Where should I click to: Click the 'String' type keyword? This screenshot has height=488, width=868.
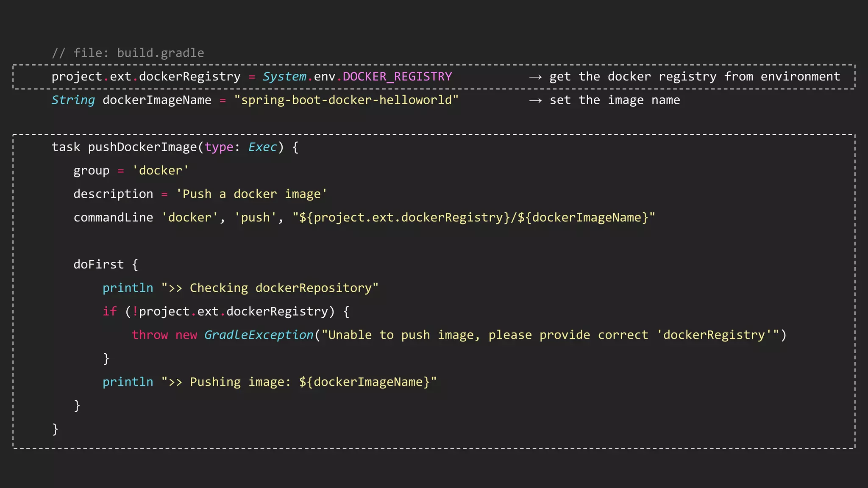coord(73,100)
